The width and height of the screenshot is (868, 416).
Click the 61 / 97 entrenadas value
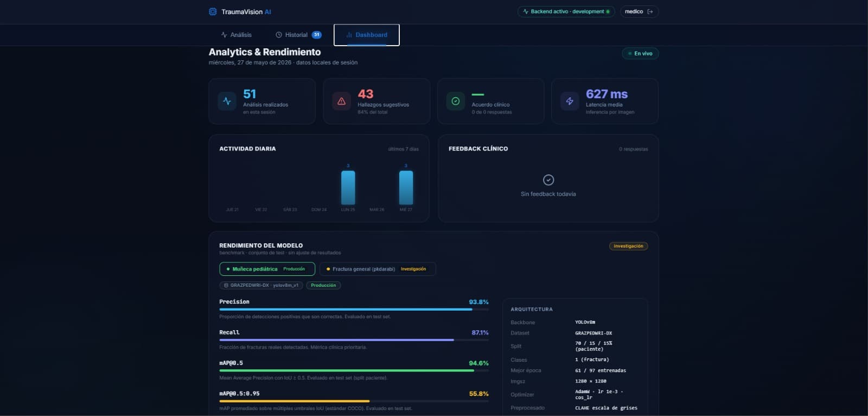point(601,370)
